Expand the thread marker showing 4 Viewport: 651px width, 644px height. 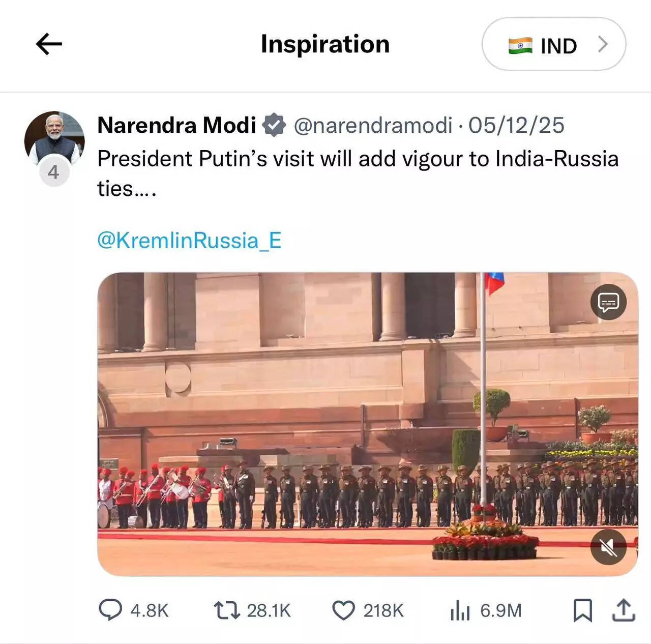[x=54, y=171]
